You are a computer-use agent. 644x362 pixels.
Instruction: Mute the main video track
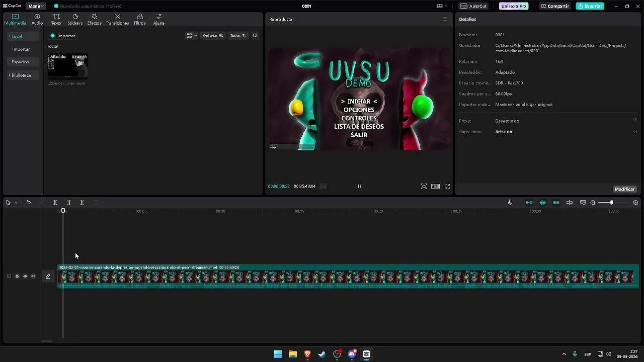(x=33, y=276)
